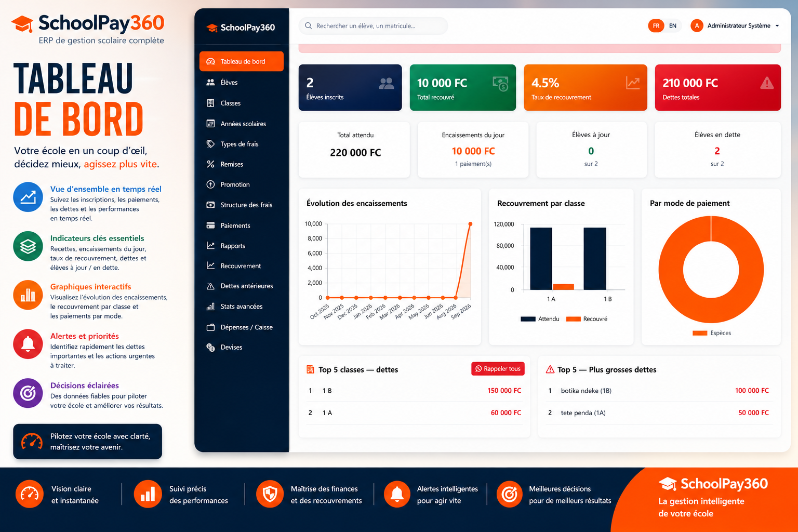Click the Rappeler tous button
Viewport: 798px width, 532px height.
pyautogui.click(x=498, y=369)
